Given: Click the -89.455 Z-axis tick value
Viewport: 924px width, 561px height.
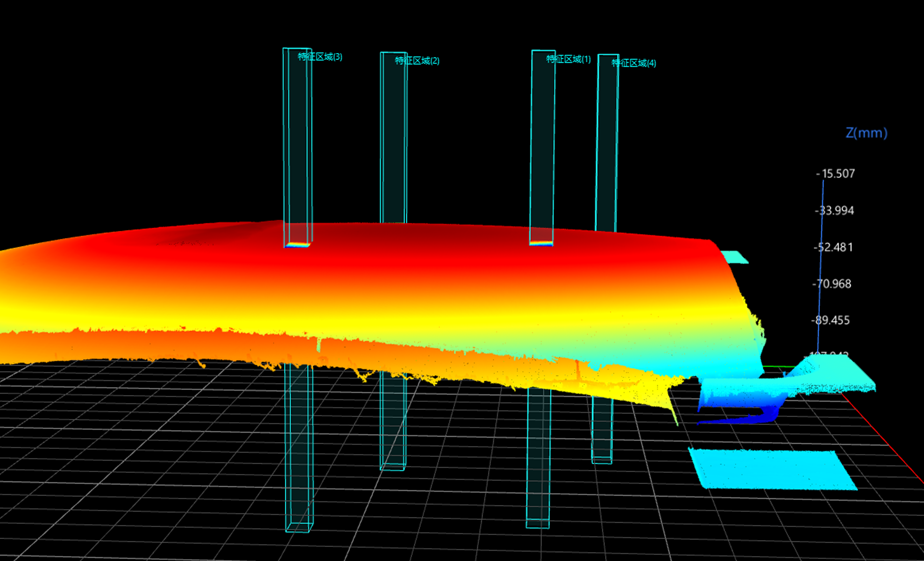Looking at the screenshot, I should click(832, 321).
